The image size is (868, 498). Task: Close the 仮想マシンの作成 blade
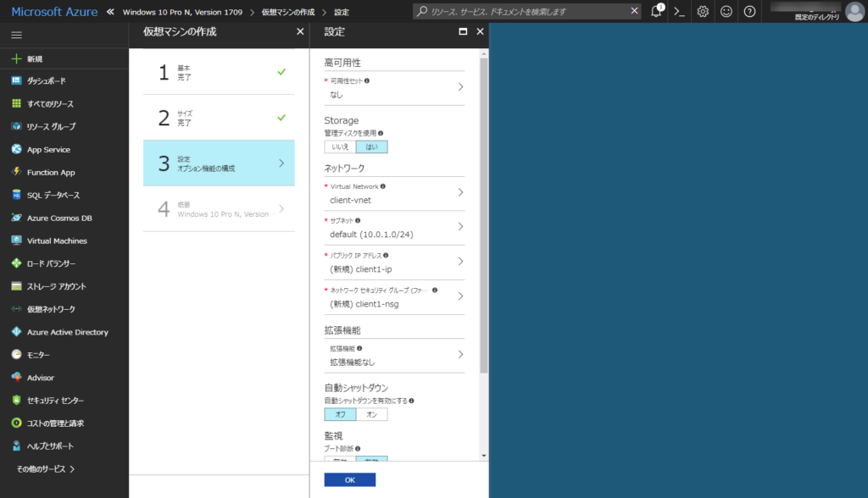[x=300, y=31]
